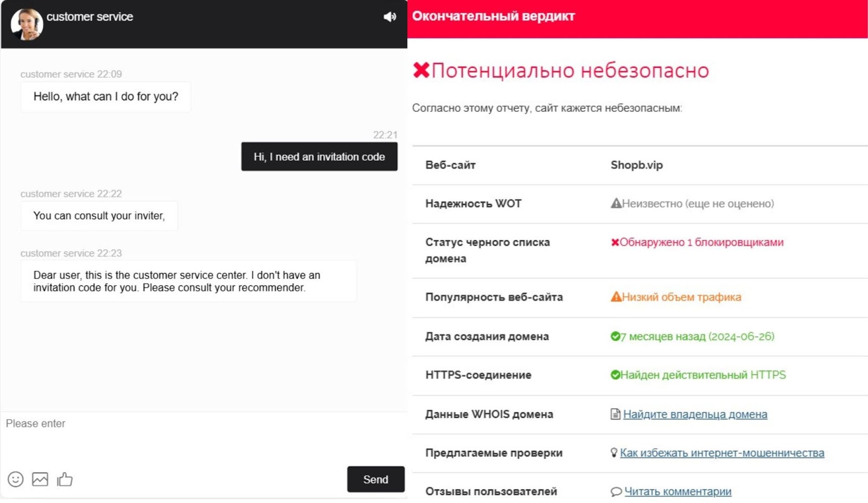
Task: Click the lightbulb icon beside suggested checks
Action: click(614, 453)
